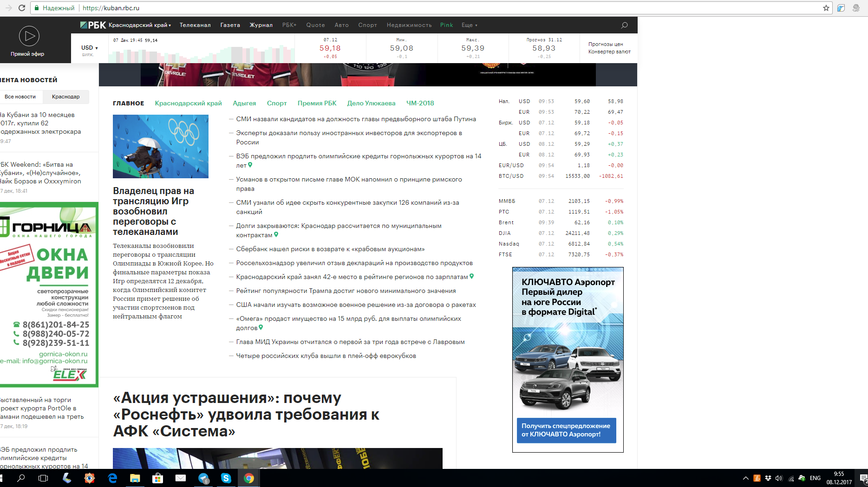Open РБК Weekend Битва на Кубани news item

[x=41, y=173]
